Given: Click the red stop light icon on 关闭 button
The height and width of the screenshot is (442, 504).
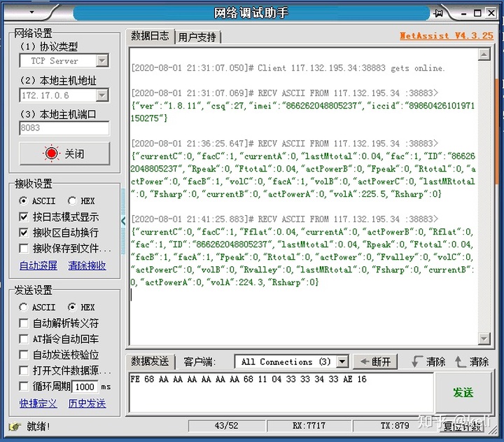Looking at the screenshot, I should [51, 153].
